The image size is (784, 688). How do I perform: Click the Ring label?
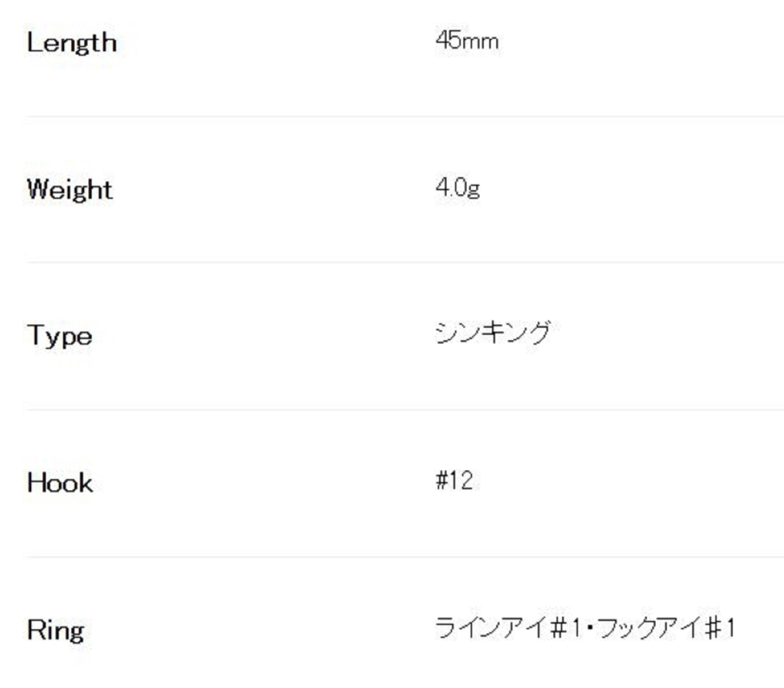[56, 630]
